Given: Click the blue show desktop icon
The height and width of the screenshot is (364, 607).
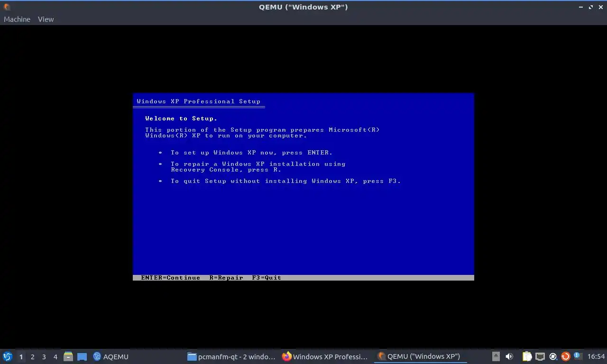Looking at the screenshot, I should pyautogui.click(x=82, y=356).
